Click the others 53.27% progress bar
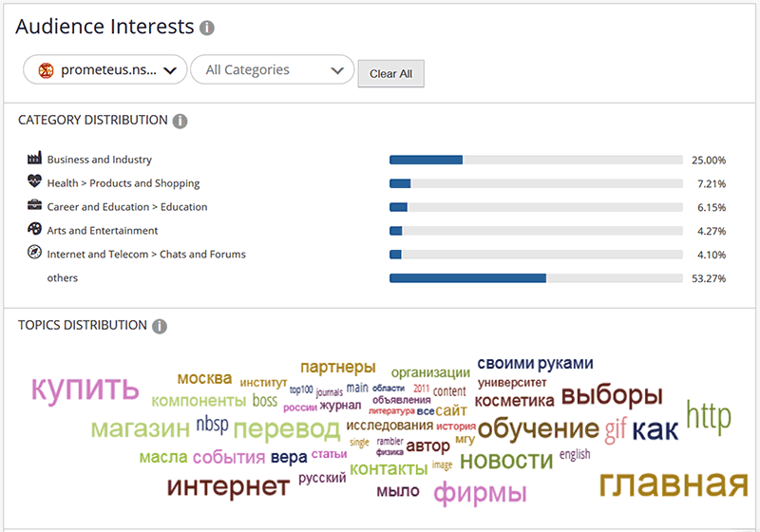760x532 pixels. click(x=536, y=278)
